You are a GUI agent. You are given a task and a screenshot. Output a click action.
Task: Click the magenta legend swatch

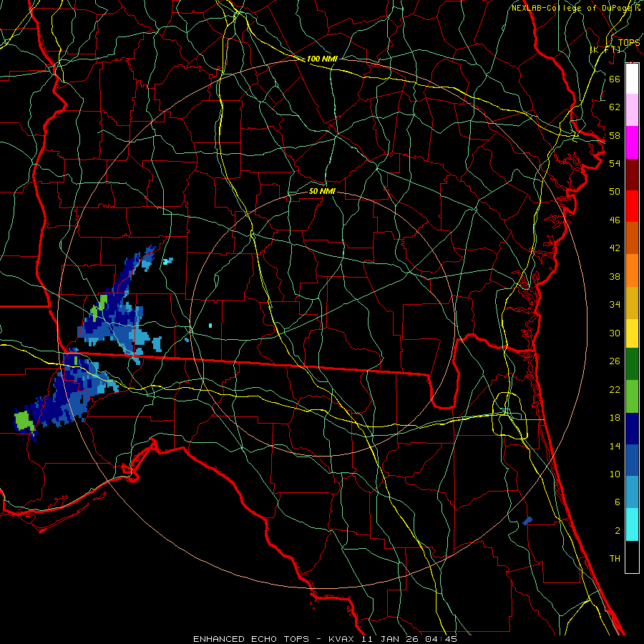(632, 142)
